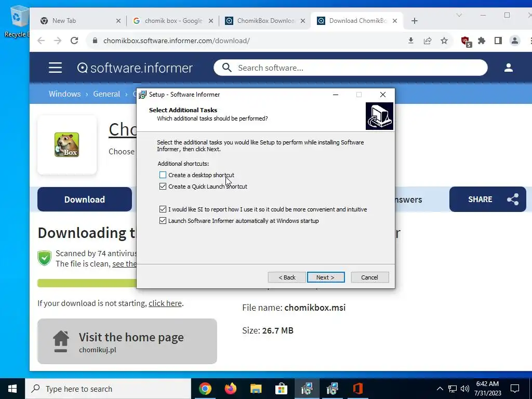Open the Chrome downloads icon
The image size is (532, 399).
411,41
